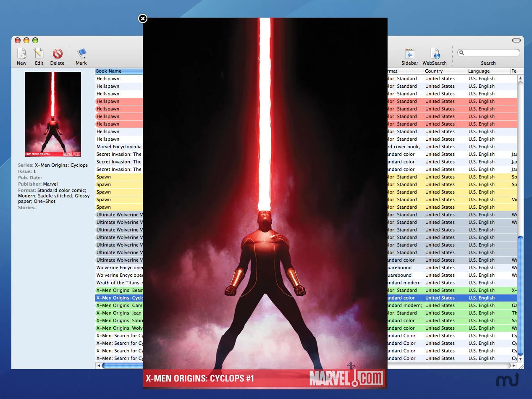Select the X-Men Origins: Sabretooth row
Screen dimensions: 532x399
[x=119, y=320]
